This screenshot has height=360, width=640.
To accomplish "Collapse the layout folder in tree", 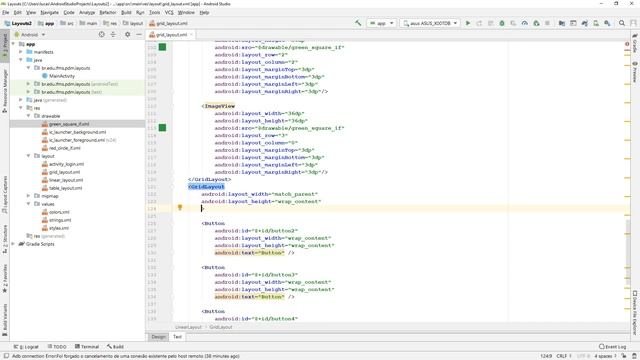I will tap(29, 156).
